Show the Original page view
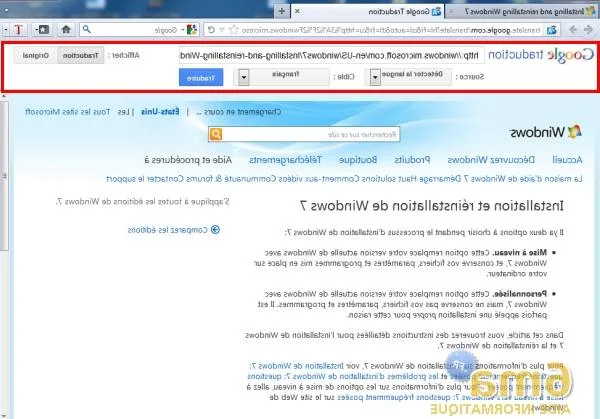The image size is (600, 419). [36, 55]
